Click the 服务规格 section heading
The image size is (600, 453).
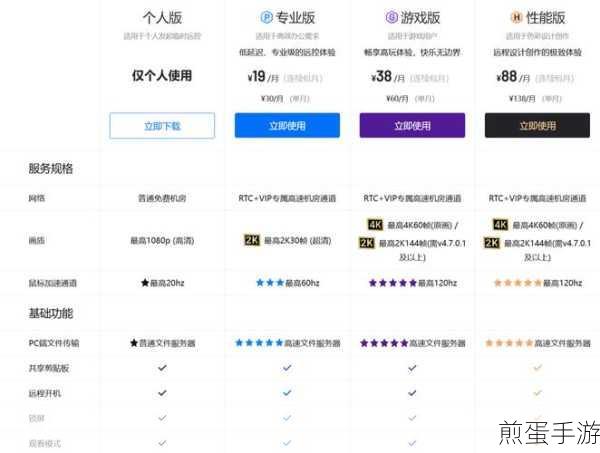51,168
